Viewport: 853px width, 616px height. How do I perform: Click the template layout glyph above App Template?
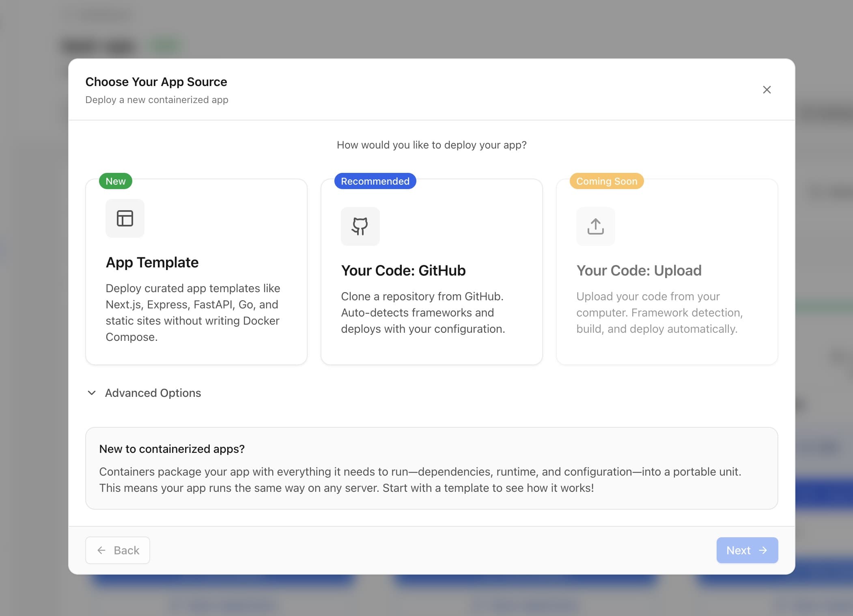(x=125, y=218)
